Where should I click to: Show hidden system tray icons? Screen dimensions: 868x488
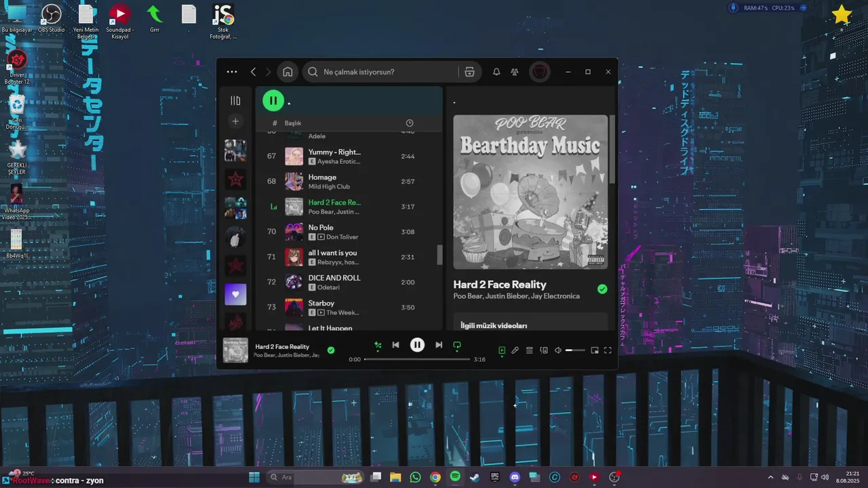tap(770, 477)
